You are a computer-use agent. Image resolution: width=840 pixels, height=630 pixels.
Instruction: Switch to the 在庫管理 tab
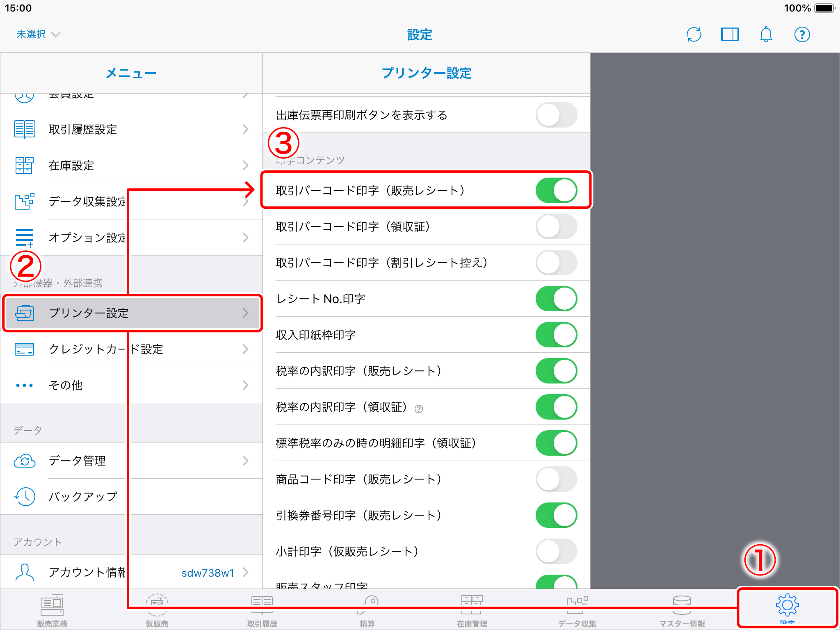click(472, 611)
